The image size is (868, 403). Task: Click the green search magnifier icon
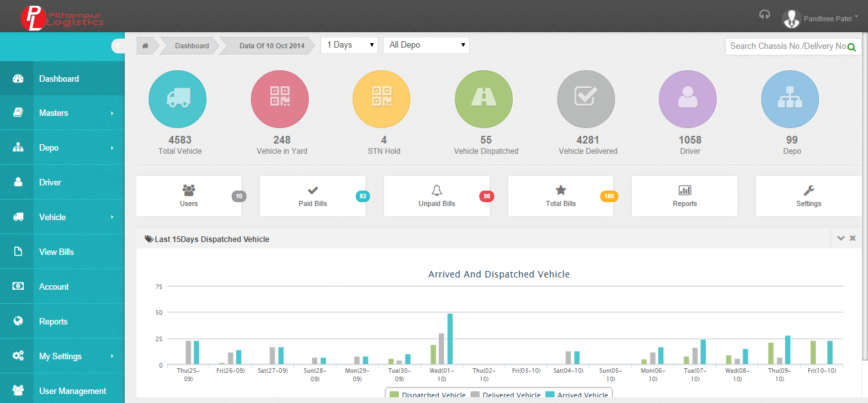click(852, 47)
